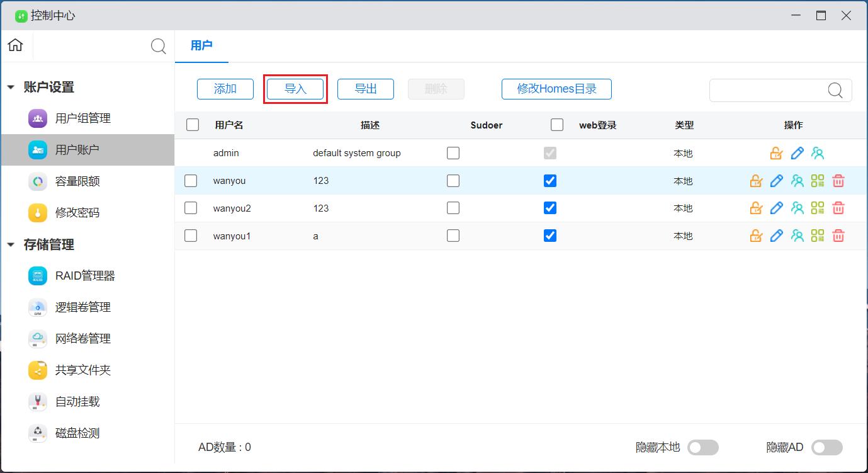
Task: Delete user wanyou1 with the trash icon
Action: [838, 236]
